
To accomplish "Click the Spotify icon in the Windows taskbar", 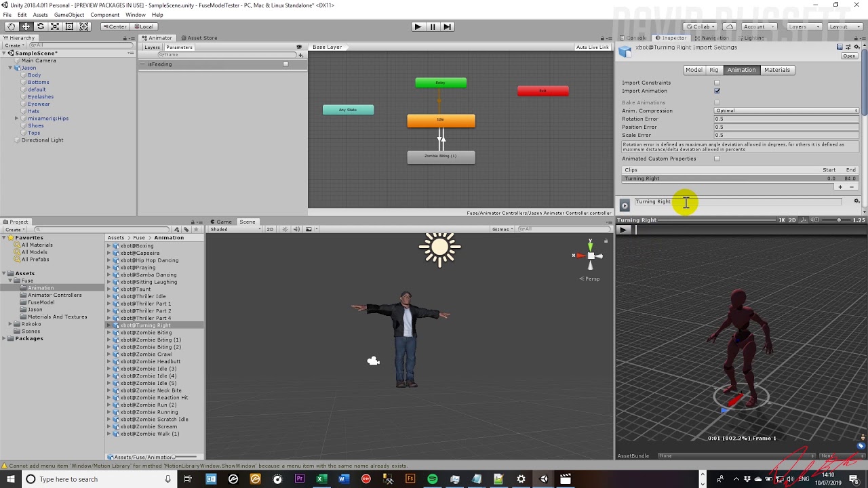I will [x=432, y=479].
